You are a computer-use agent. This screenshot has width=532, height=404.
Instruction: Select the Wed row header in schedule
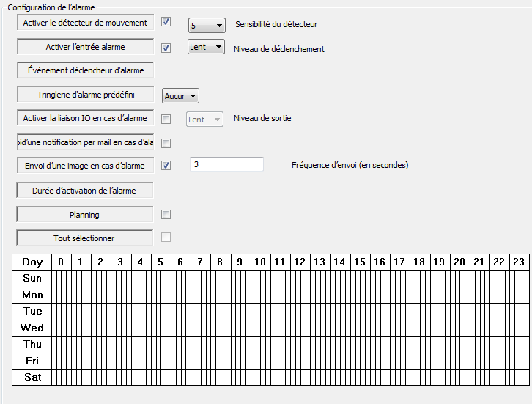point(32,328)
